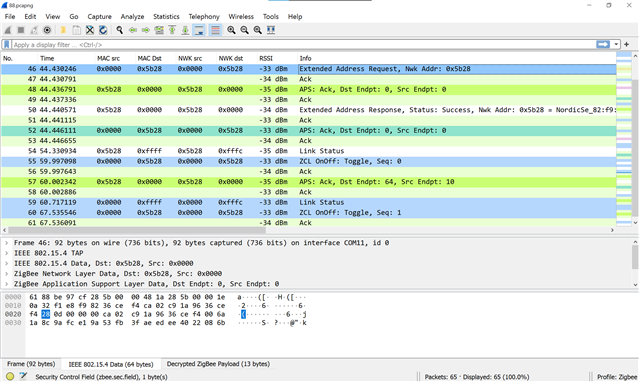Screen dimensions: 639x382
Task: Go forward in packet history arrow
Action: point(146,30)
